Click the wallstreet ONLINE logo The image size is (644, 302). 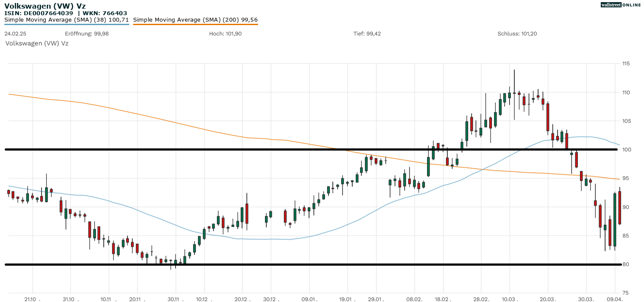tap(621, 5)
